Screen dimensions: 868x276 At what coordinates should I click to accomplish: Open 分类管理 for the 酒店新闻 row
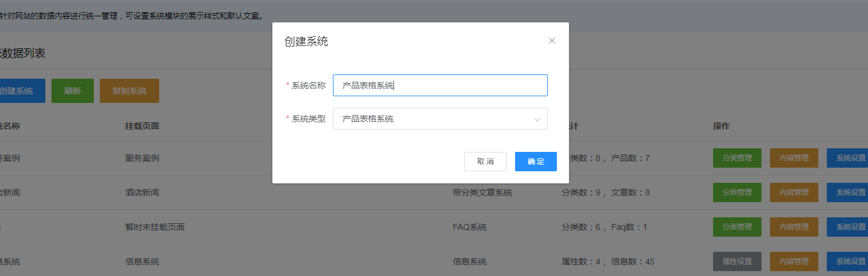coord(737,192)
